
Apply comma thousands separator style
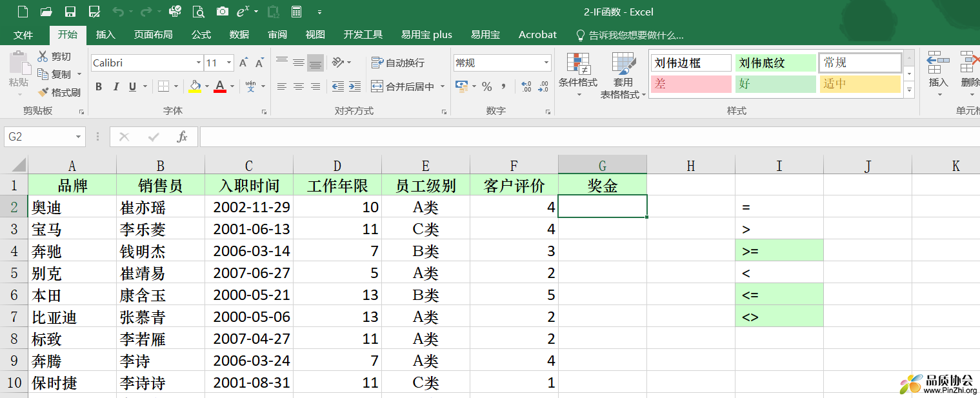tap(503, 86)
